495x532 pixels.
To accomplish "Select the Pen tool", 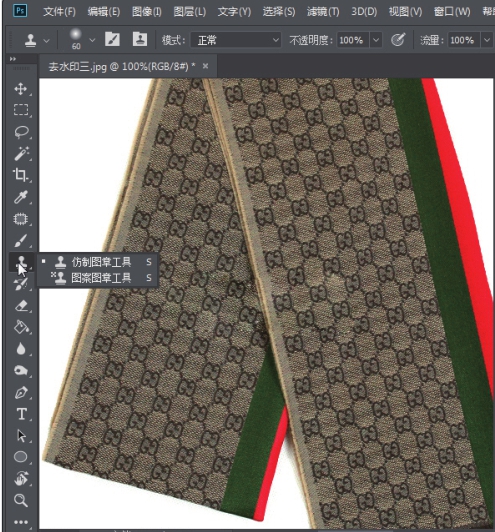I will click(21, 393).
